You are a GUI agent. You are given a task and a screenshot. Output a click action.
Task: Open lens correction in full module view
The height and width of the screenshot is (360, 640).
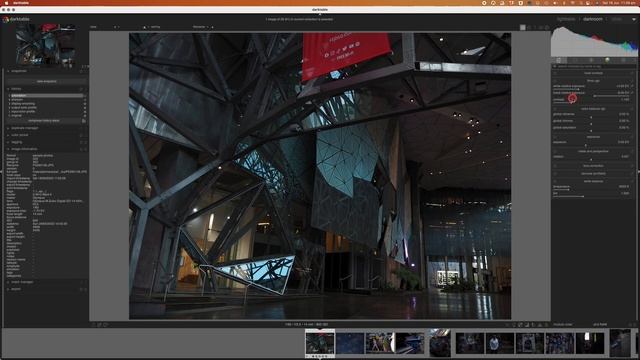pos(632,166)
